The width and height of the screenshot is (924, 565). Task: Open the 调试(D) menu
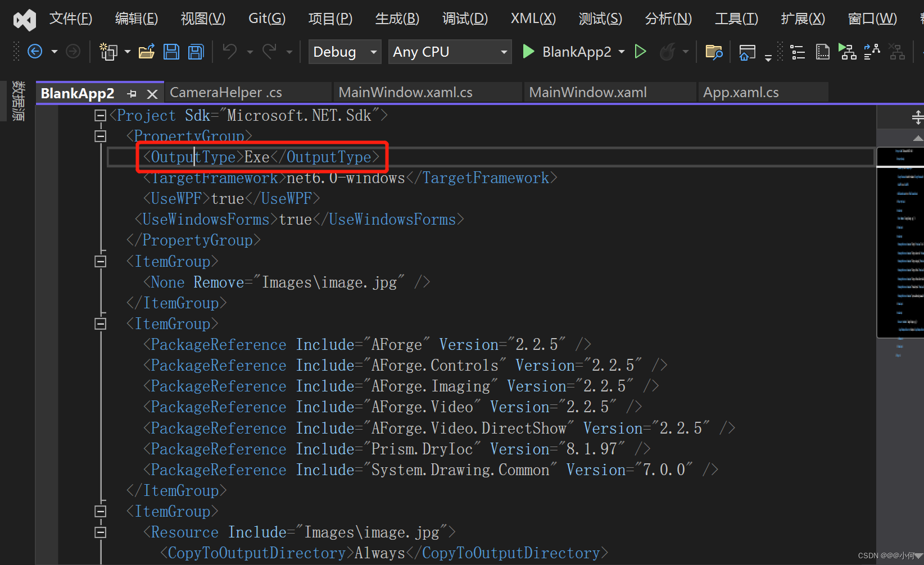[465, 19]
